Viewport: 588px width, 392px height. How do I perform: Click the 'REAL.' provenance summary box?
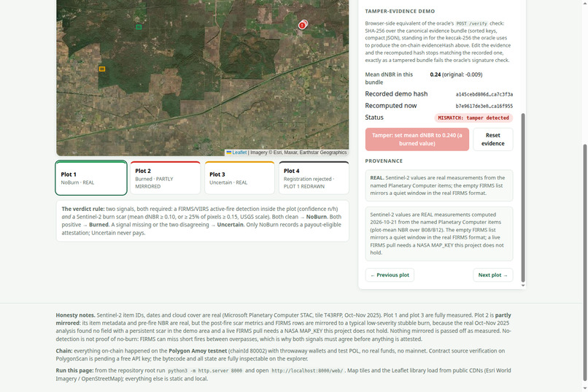click(x=438, y=185)
